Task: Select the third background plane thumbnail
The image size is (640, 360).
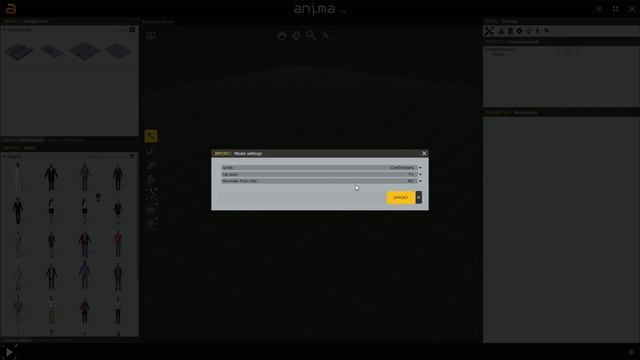Action: tap(85, 51)
